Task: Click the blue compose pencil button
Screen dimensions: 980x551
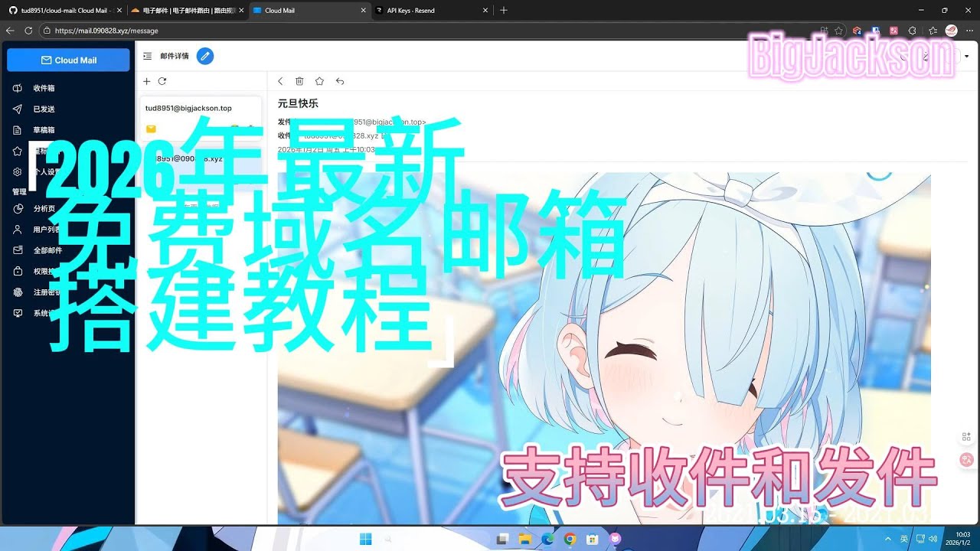Action: [204, 56]
